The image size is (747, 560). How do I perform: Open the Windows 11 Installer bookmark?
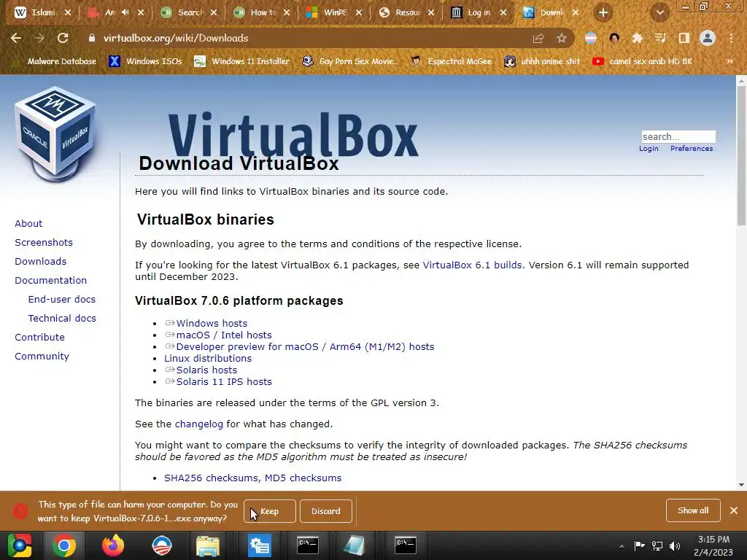[x=242, y=61]
